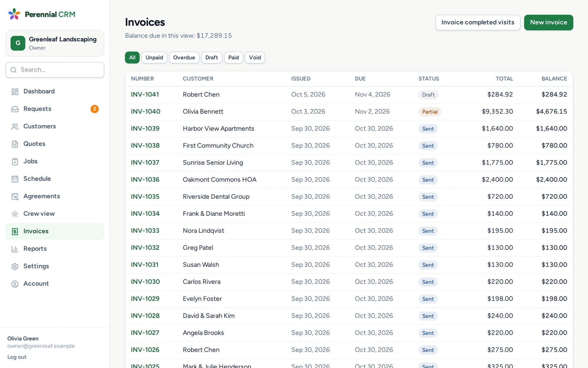588x368 pixels.
Task: Switch to the Overdue filter
Action: pyautogui.click(x=184, y=57)
